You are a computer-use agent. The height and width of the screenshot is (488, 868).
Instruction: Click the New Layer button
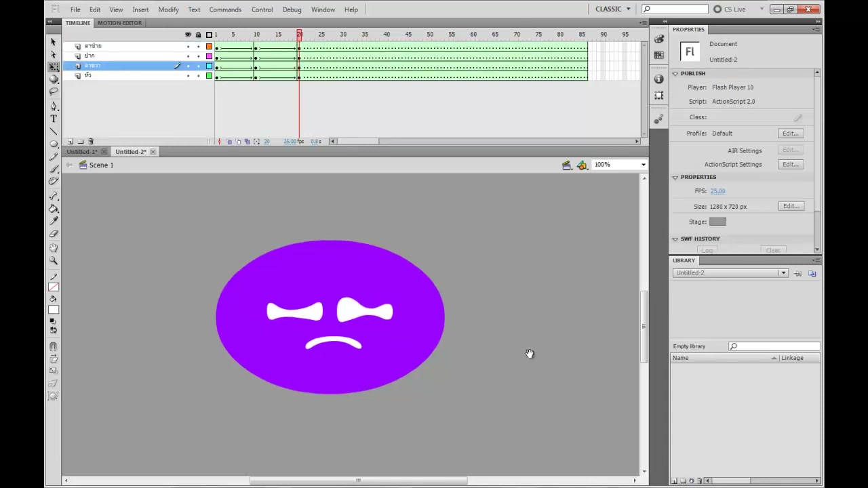(x=71, y=142)
